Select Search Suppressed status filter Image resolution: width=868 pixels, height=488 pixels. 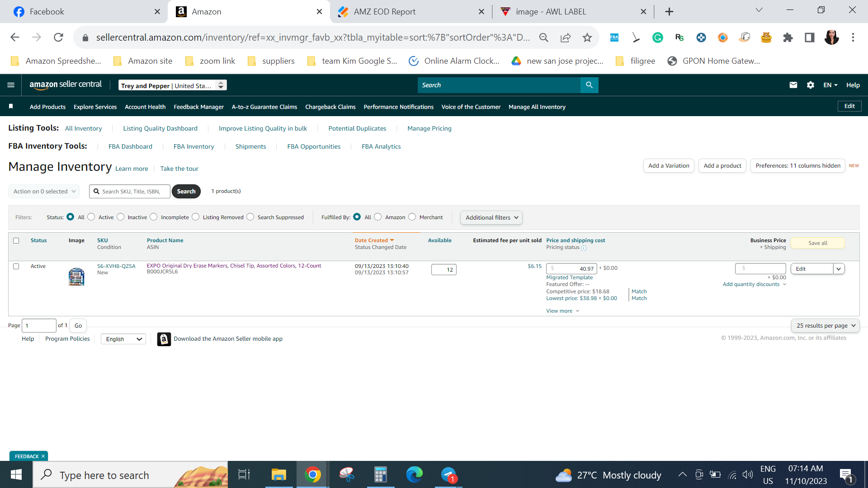coord(250,217)
